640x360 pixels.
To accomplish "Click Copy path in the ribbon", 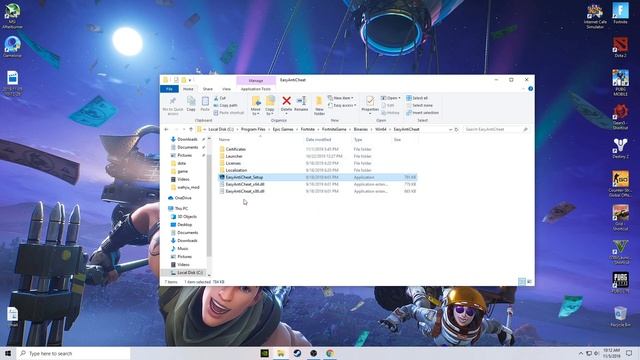I will [x=225, y=105].
